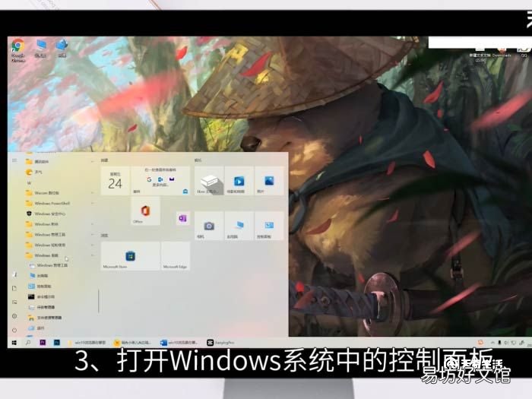The width and height of the screenshot is (532, 399).
Task: Jump to letter W section header
Action: [x=29, y=183]
